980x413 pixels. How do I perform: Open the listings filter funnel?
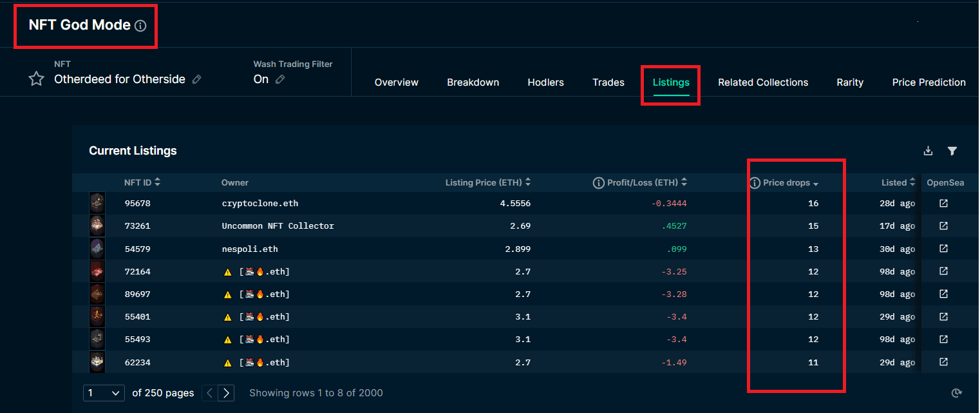[952, 151]
